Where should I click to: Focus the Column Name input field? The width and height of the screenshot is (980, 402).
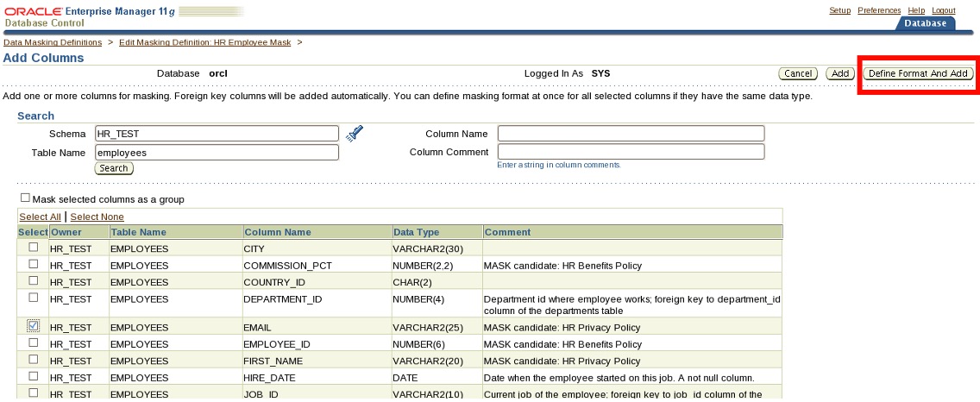631,134
